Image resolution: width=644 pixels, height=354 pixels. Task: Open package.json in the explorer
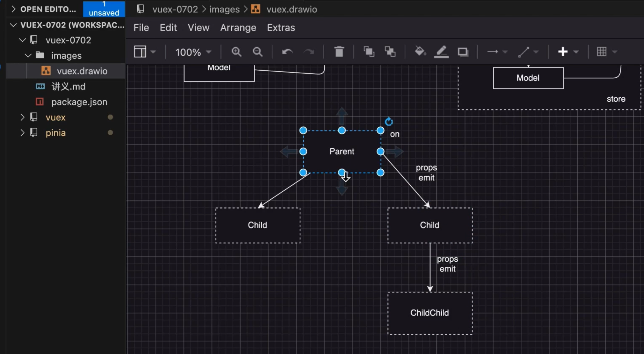79,102
